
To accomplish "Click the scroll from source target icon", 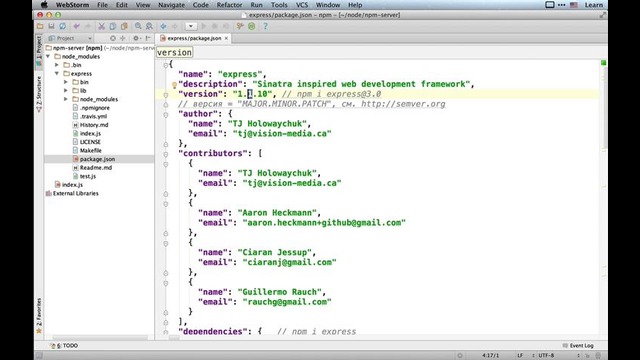I will pos(113,38).
